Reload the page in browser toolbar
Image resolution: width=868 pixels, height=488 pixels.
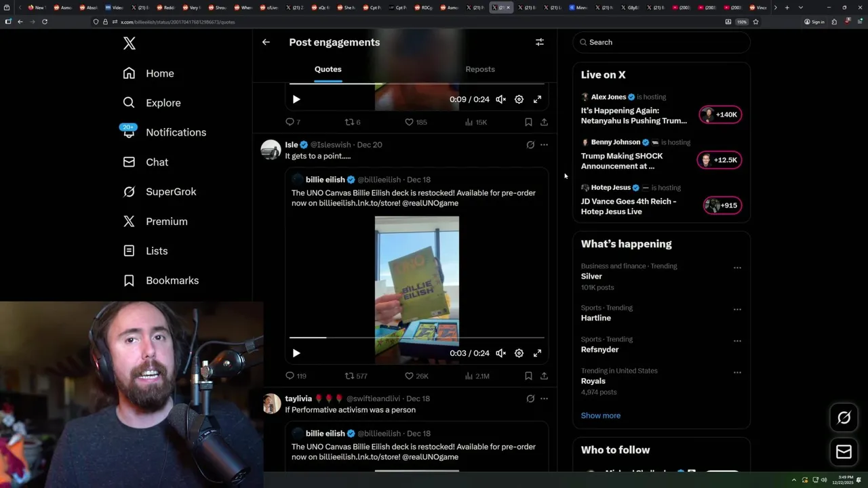[x=45, y=22]
